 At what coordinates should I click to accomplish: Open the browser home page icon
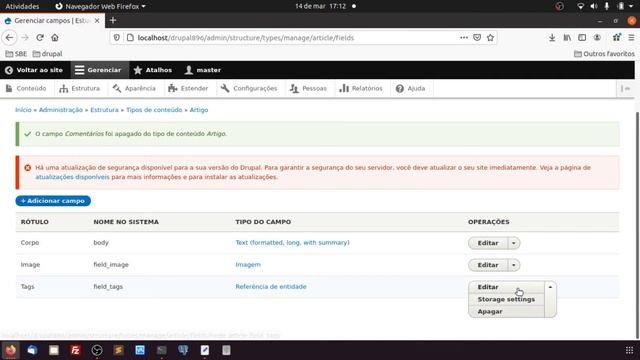click(55, 38)
